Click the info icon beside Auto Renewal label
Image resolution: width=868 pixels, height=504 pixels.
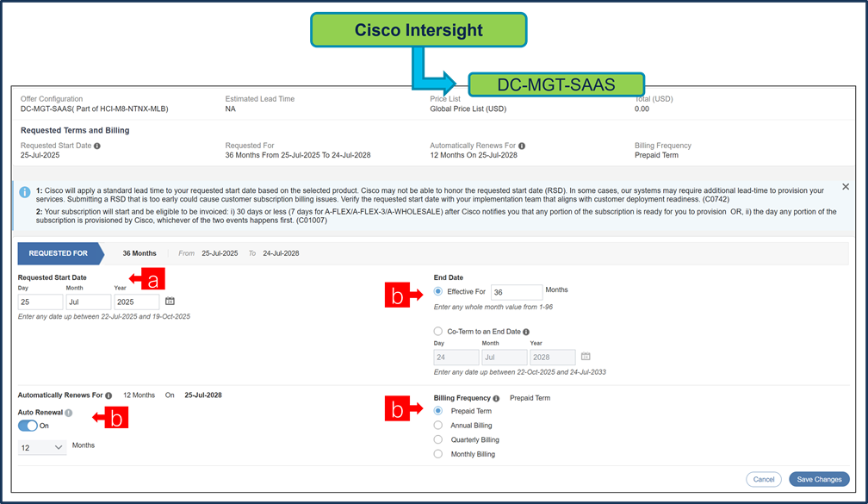(69, 413)
